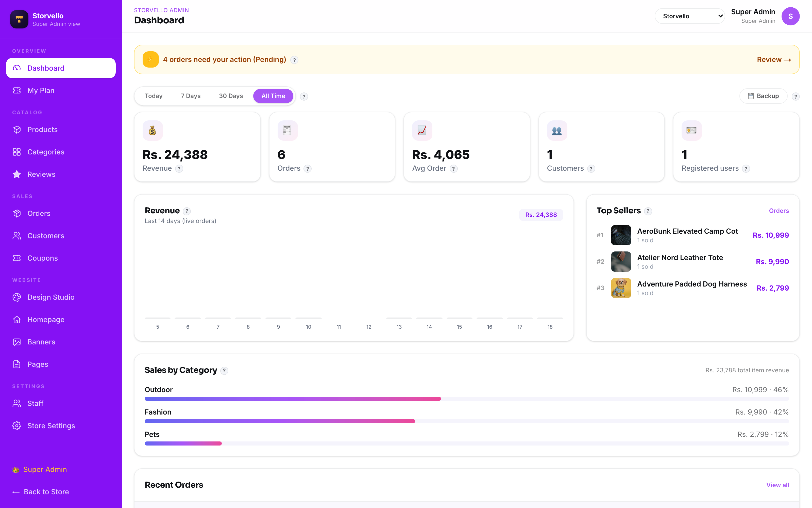Click the Pets category progress bar
The width and height of the screenshot is (812, 508).
[467, 443]
